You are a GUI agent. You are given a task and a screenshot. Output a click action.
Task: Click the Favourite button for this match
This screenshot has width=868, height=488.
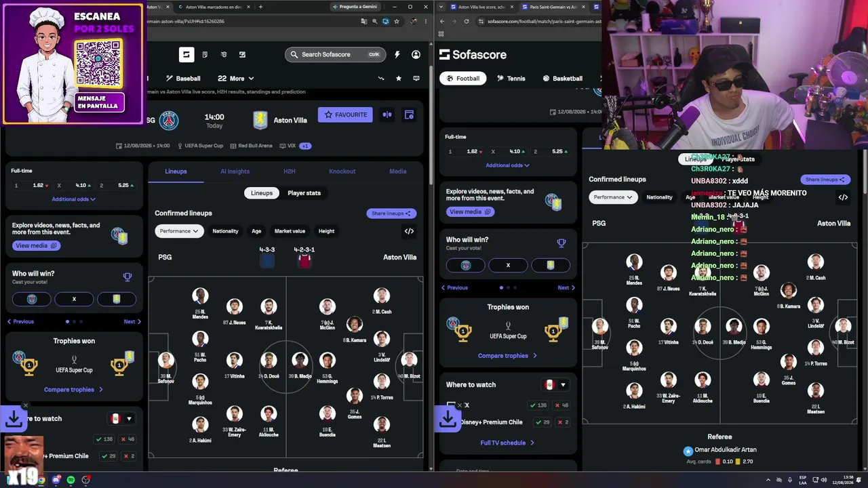pyautogui.click(x=346, y=115)
